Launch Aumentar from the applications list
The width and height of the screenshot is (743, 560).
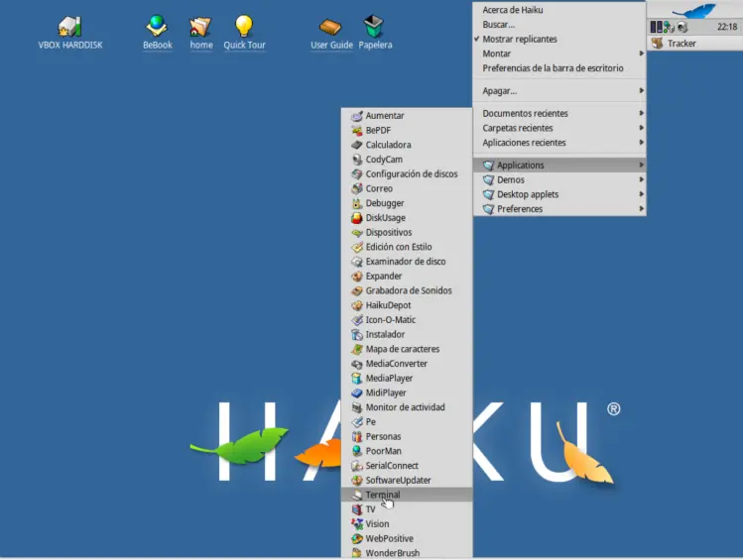tap(407, 116)
